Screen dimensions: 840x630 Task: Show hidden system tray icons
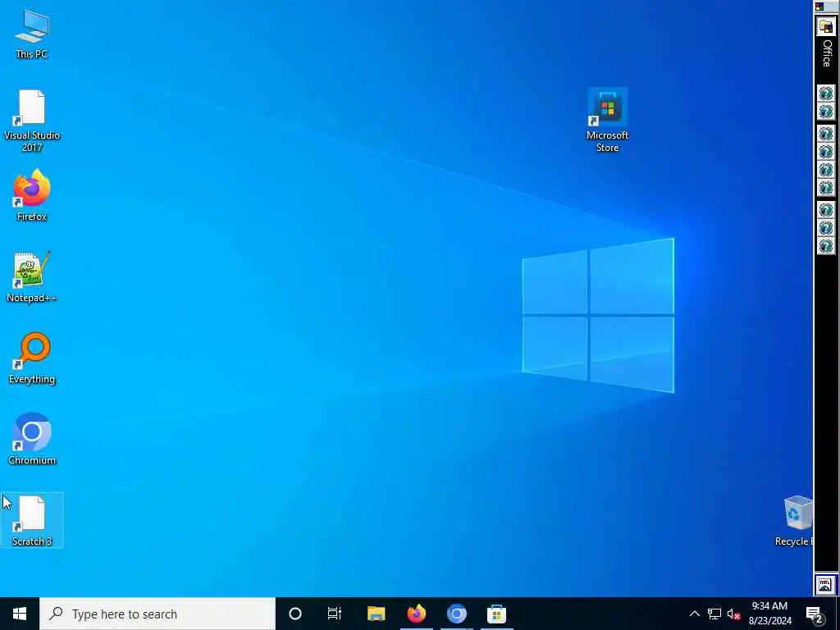pyautogui.click(x=694, y=614)
